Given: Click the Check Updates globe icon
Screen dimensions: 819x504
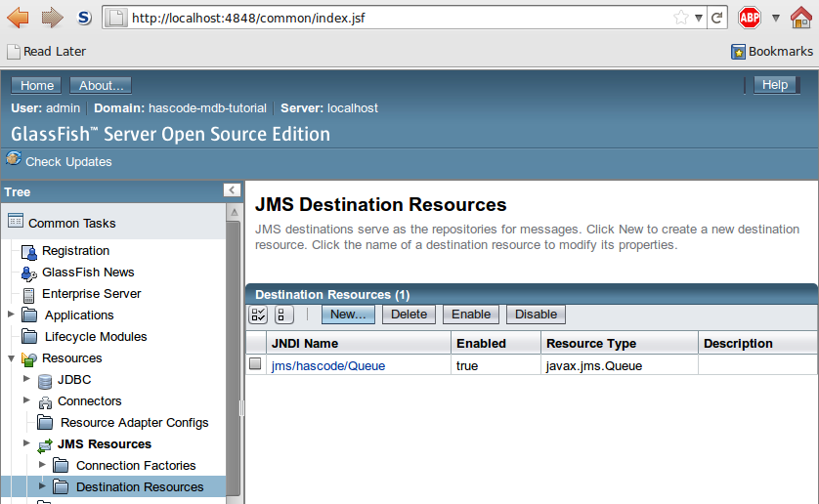Looking at the screenshot, I should 14,158.
